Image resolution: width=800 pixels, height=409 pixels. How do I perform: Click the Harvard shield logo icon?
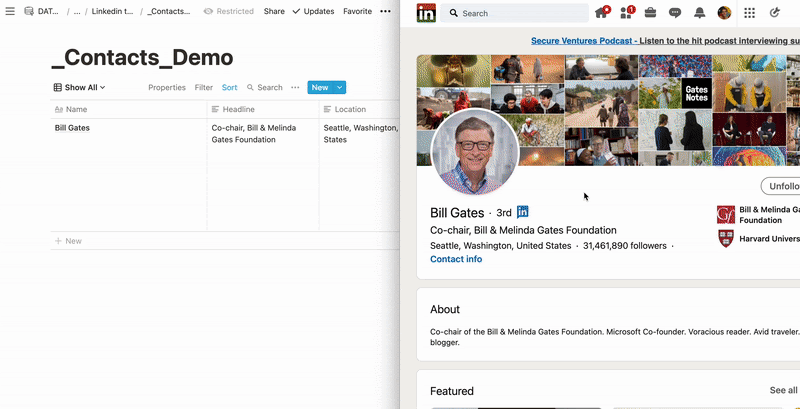(726, 239)
